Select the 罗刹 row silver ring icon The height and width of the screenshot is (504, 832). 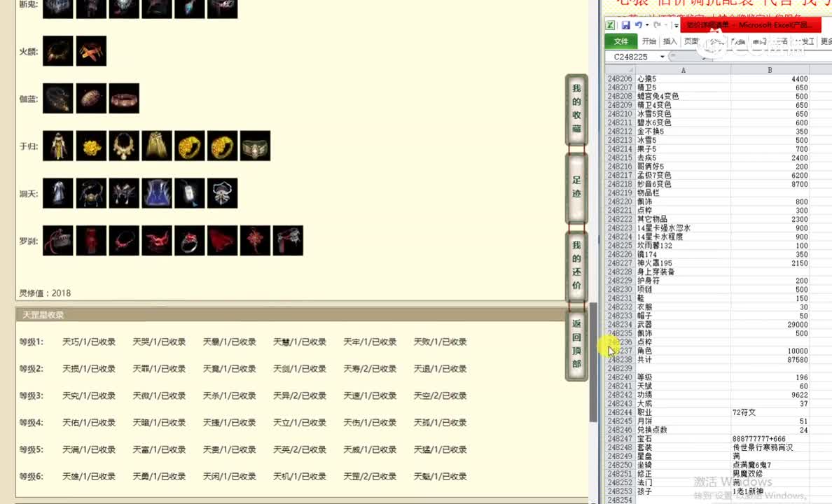(190, 240)
